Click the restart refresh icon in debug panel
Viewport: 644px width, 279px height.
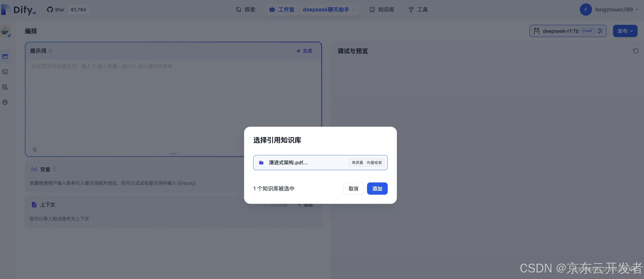click(635, 51)
